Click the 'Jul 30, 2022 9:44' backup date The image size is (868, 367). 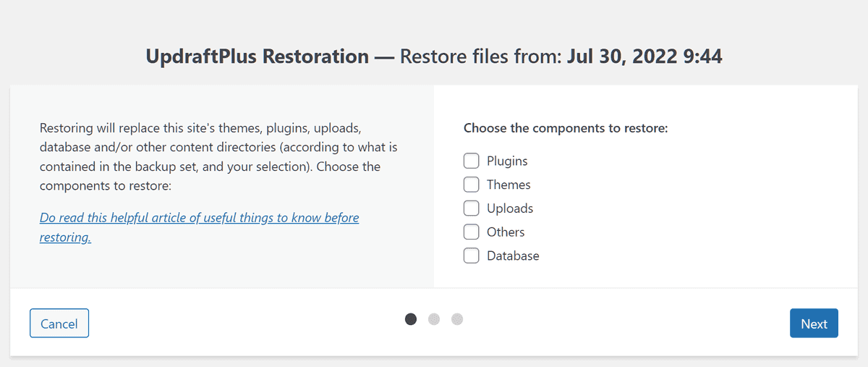[x=644, y=56]
